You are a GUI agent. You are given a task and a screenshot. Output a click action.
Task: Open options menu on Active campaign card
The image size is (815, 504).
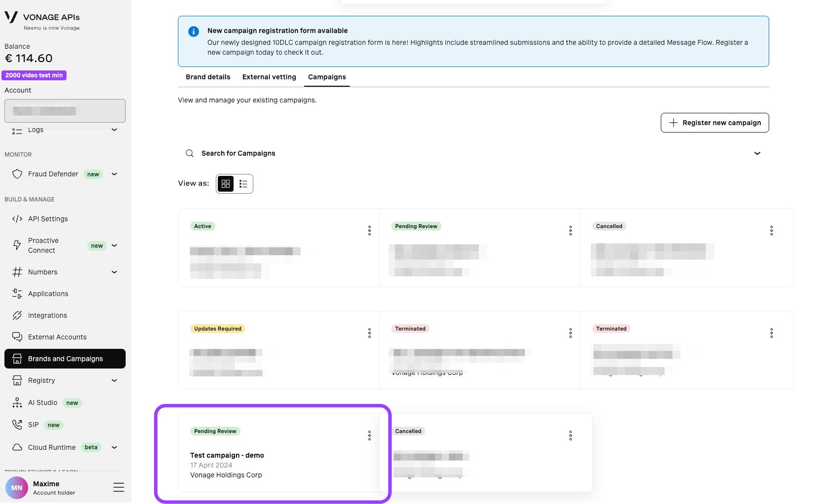[x=370, y=231]
